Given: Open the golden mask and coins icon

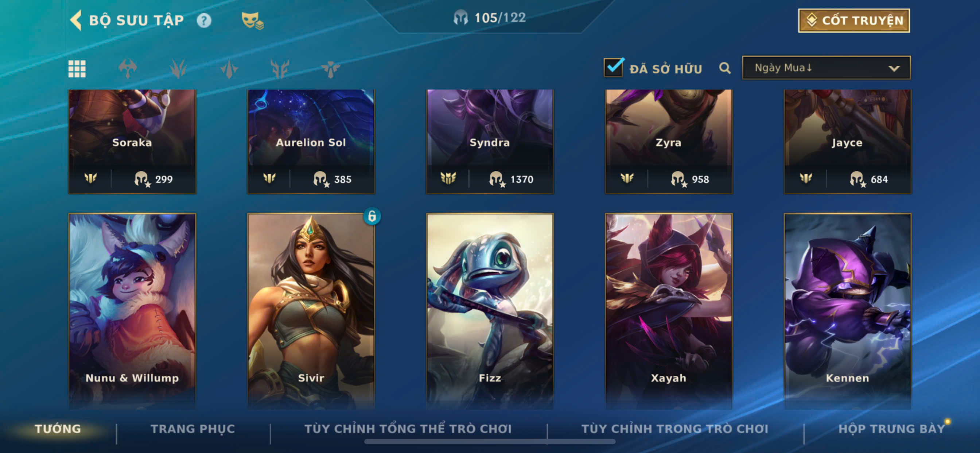Looking at the screenshot, I should tap(252, 20).
